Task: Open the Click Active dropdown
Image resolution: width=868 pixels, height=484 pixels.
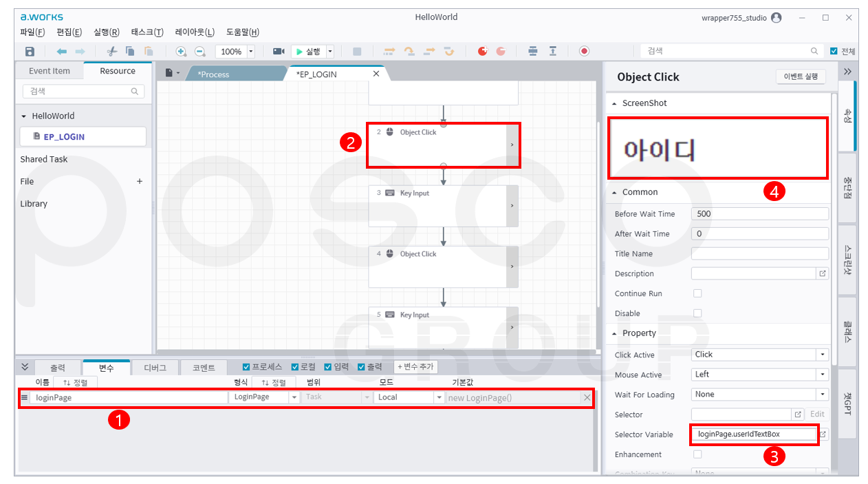Action: (823, 355)
